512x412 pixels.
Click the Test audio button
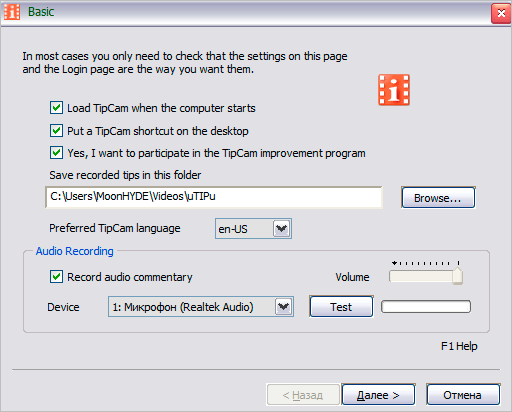[x=341, y=306]
